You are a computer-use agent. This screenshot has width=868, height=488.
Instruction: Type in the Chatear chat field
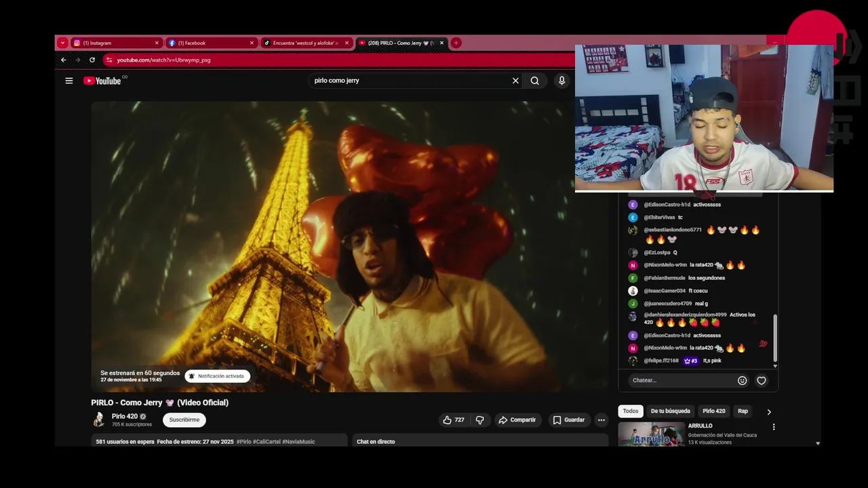[x=682, y=380]
